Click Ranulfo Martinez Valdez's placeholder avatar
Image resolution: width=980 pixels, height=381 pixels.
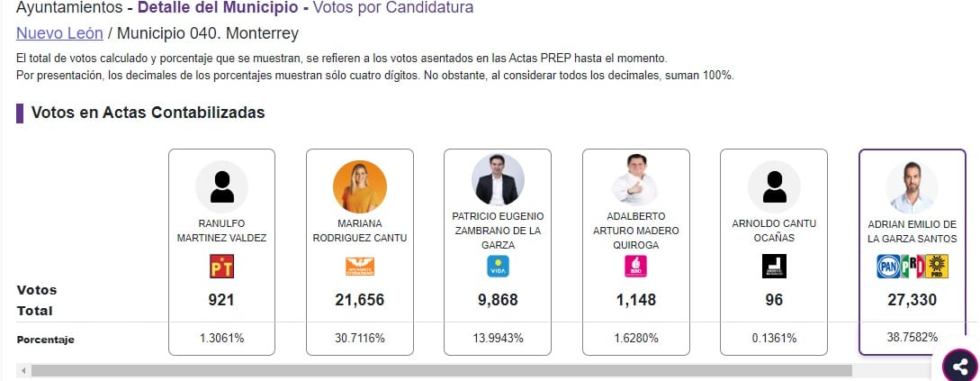pos(221,186)
